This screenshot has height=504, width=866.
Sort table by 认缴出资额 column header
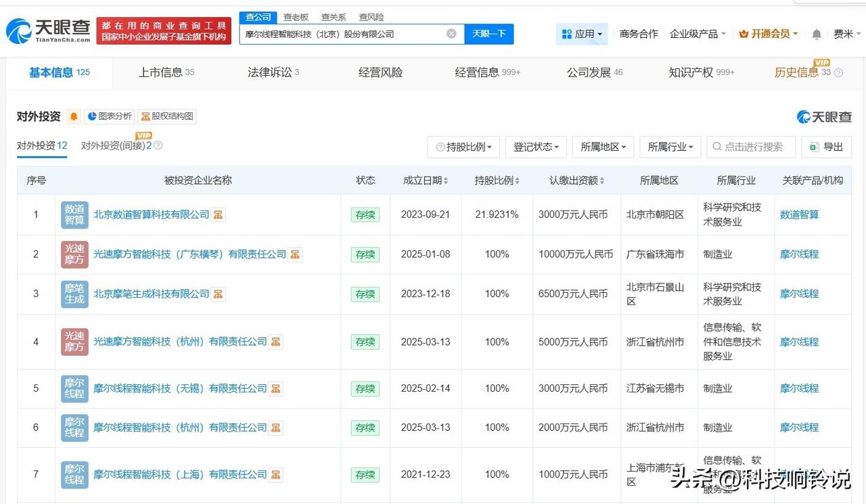click(x=577, y=181)
